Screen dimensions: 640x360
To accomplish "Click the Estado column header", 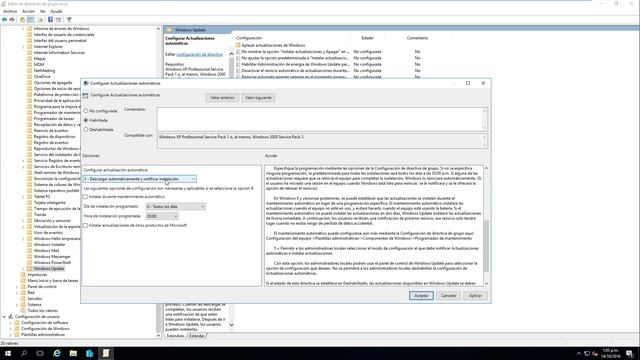I will click(367, 38).
